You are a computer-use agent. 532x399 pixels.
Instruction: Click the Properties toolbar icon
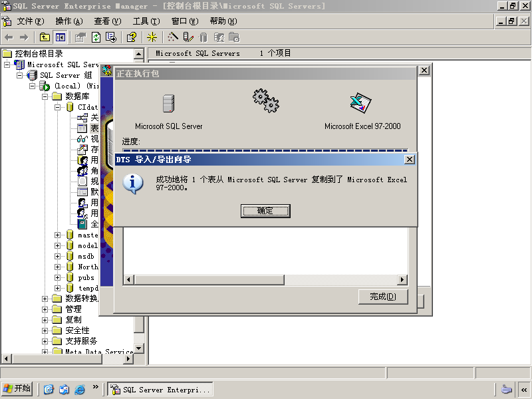pos(80,37)
